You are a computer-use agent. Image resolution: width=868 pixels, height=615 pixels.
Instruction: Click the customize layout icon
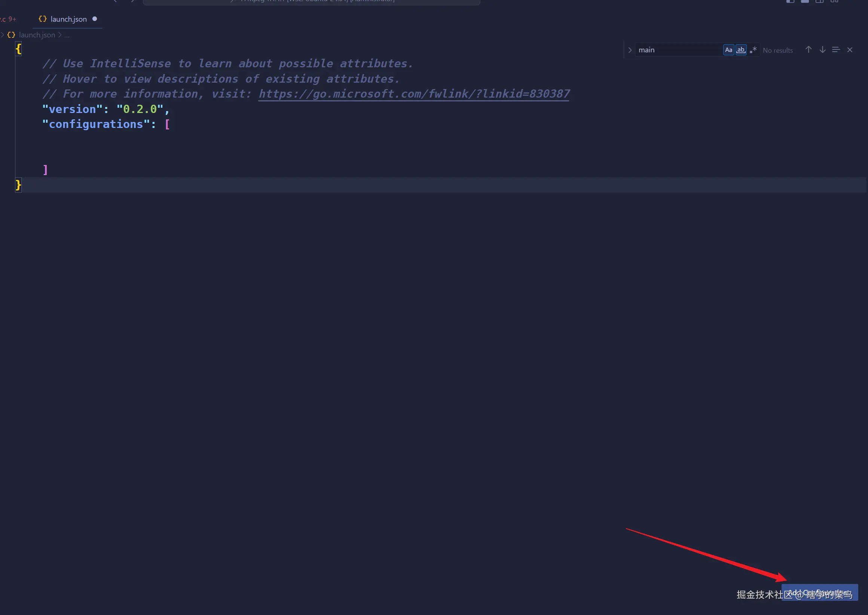point(834,1)
